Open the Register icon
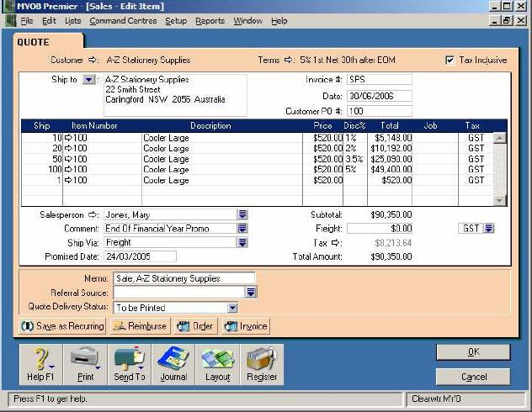 pos(262,365)
